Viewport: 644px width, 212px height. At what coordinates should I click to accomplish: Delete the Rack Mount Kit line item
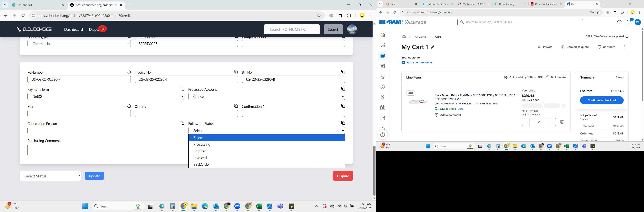pyautogui.click(x=562, y=122)
